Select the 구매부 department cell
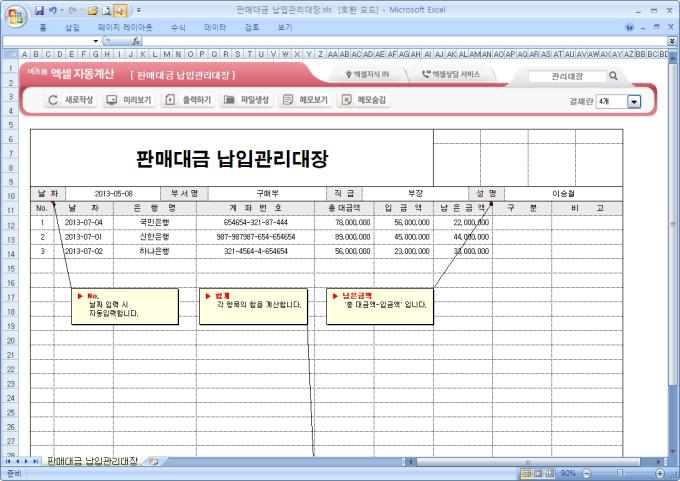This screenshot has height=481, width=680. [267, 193]
